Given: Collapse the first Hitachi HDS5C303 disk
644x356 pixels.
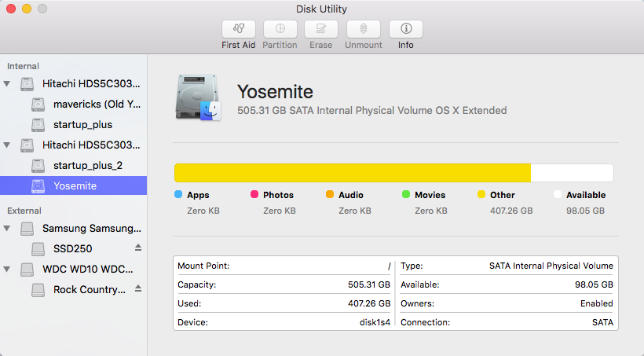Looking at the screenshot, I should pyautogui.click(x=7, y=84).
